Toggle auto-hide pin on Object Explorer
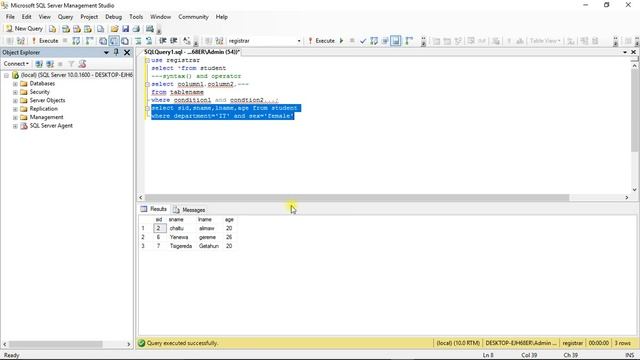This screenshot has width=640, height=360. pyautogui.click(x=116, y=52)
